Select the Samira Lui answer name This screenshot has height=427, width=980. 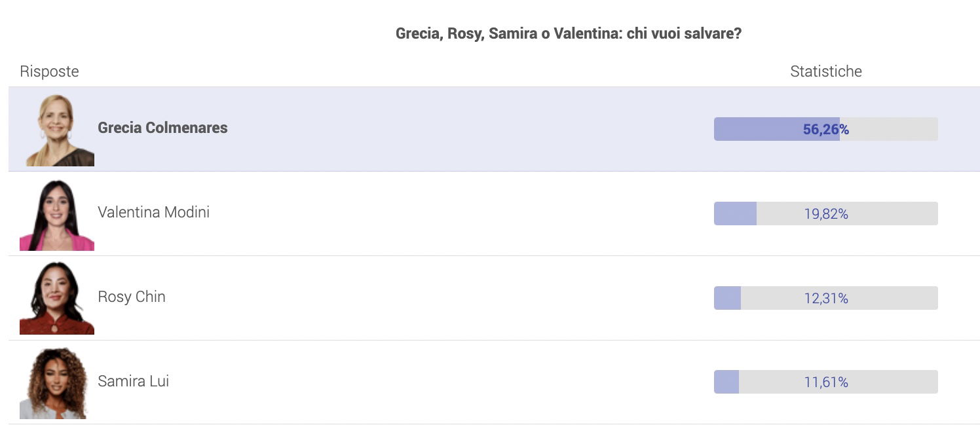tap(134, 381)
